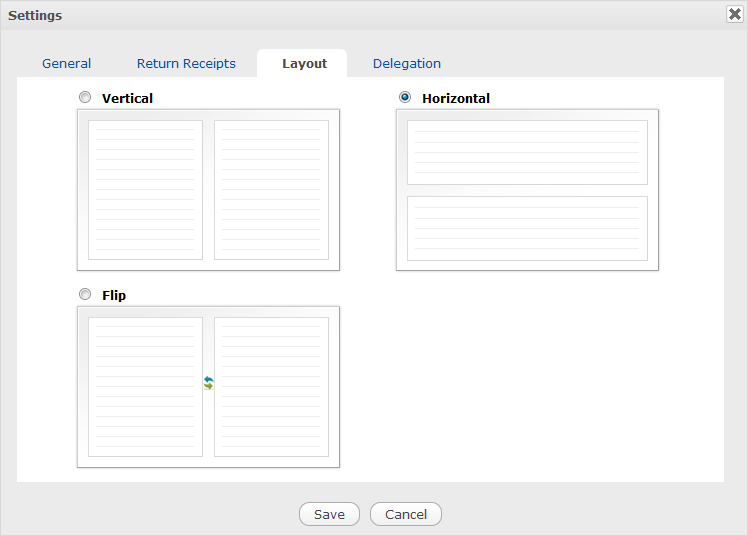Click right pane of Flip layout preview
The image size is (748, 536).
point(271,387)
